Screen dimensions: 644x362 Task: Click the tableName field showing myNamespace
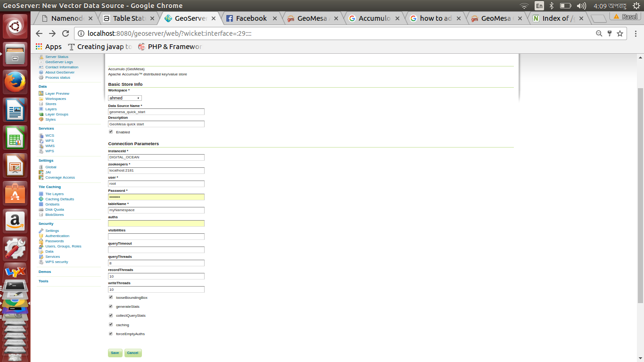point(156,210)
